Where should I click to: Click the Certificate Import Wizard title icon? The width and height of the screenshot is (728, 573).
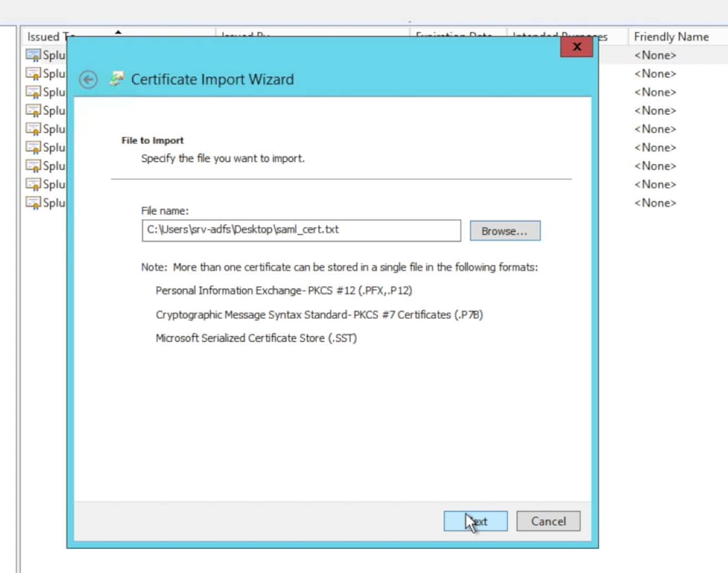(117, 79)
